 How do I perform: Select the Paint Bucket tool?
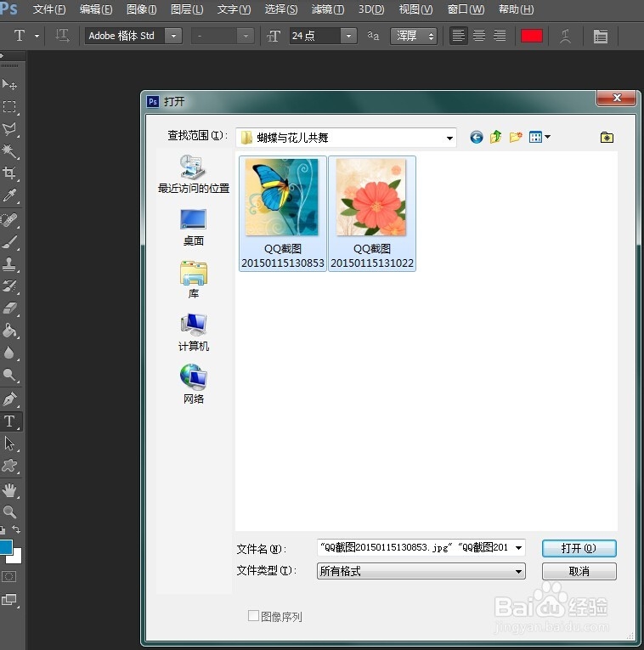pyautogui.click(x=9, y=331)
